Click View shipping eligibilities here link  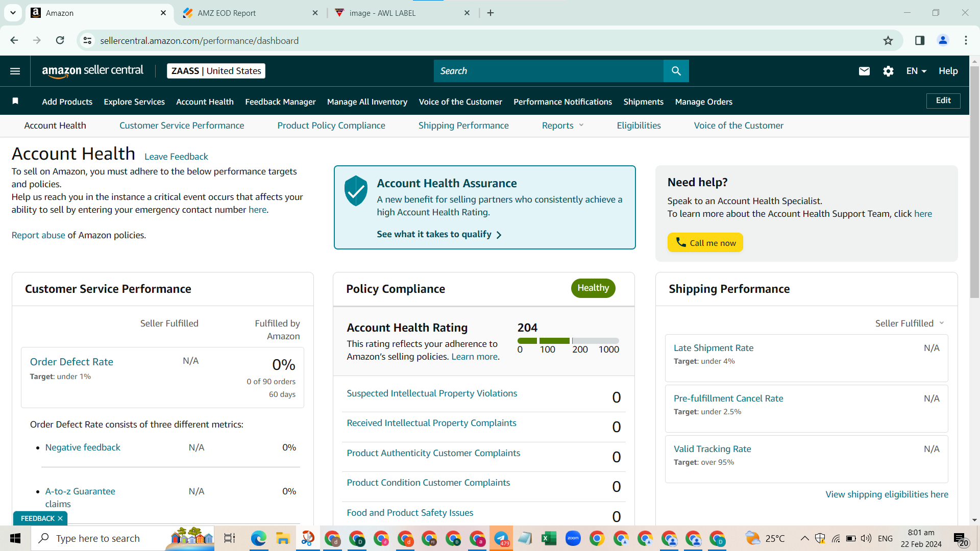pos(887,494)
